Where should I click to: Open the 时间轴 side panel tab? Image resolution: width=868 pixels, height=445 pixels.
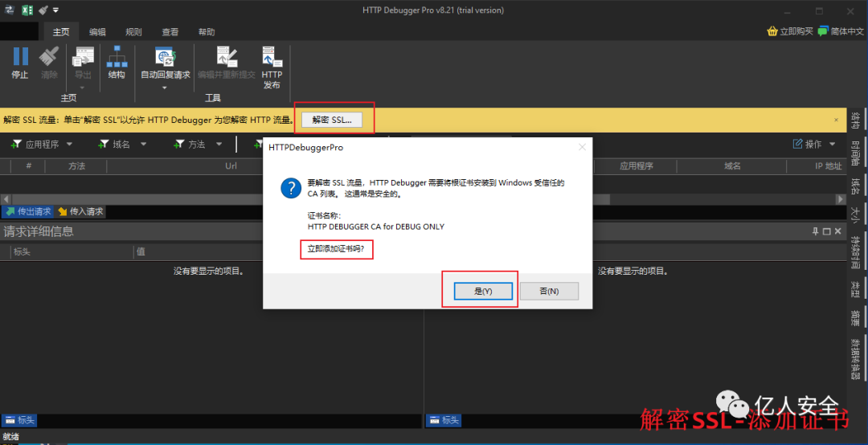click(x=855, y=153)
